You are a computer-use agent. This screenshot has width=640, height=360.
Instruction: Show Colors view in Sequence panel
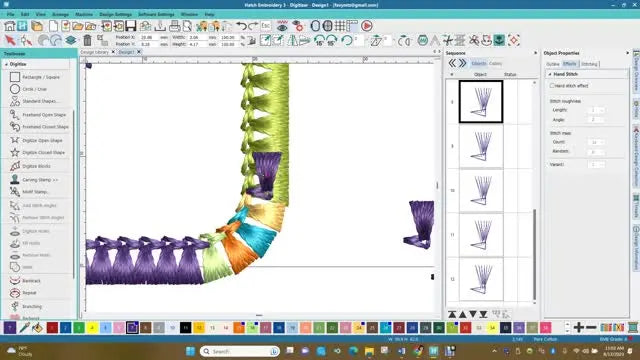click(495, 64)
